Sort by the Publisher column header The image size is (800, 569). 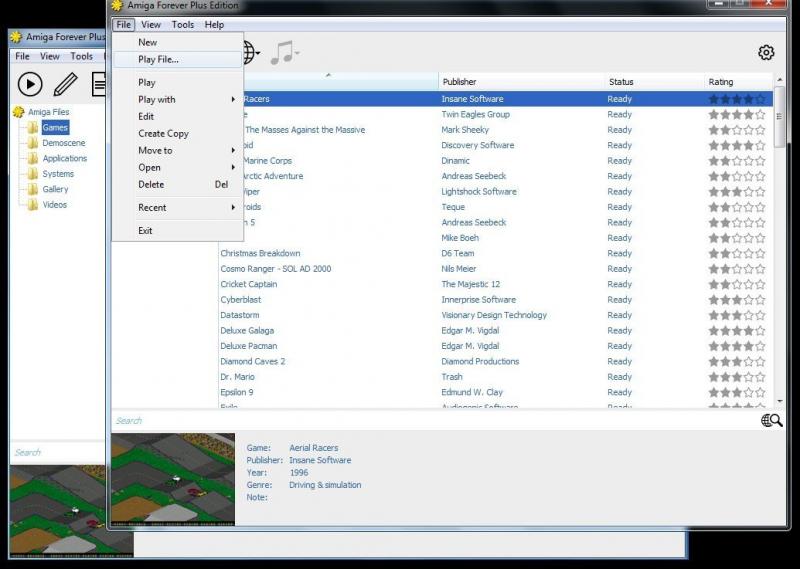pyautogui.click(x=521, y=82)
